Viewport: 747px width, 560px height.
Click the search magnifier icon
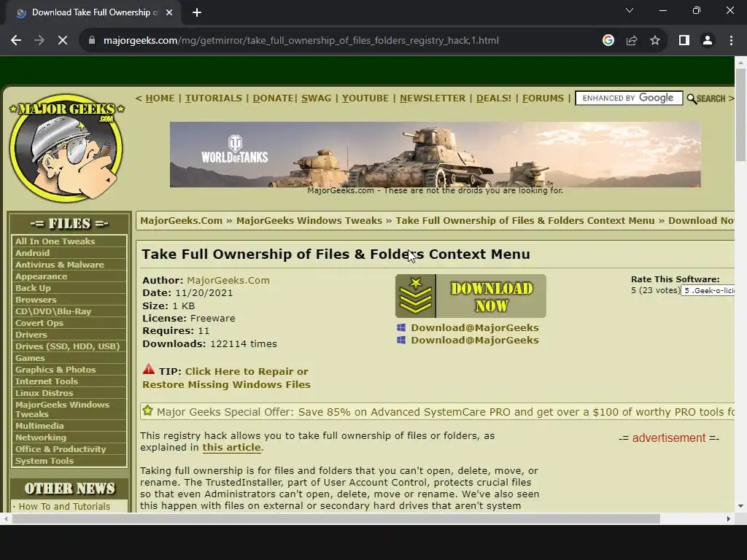[x=692, y=98]
